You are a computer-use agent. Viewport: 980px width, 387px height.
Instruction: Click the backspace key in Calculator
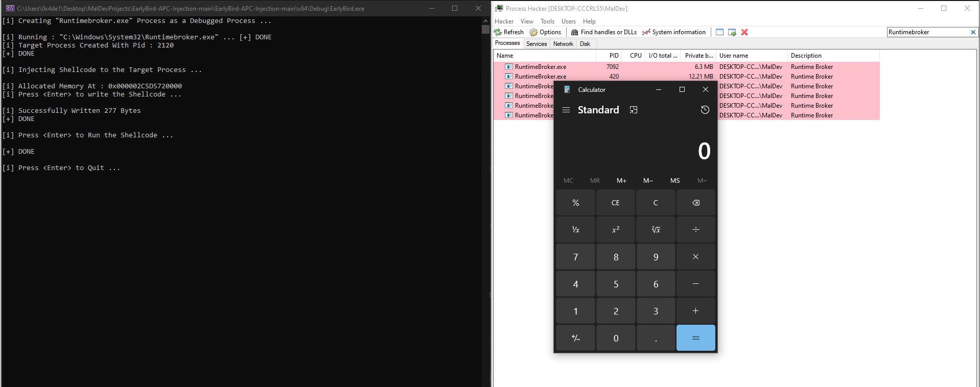click(696, 203)
